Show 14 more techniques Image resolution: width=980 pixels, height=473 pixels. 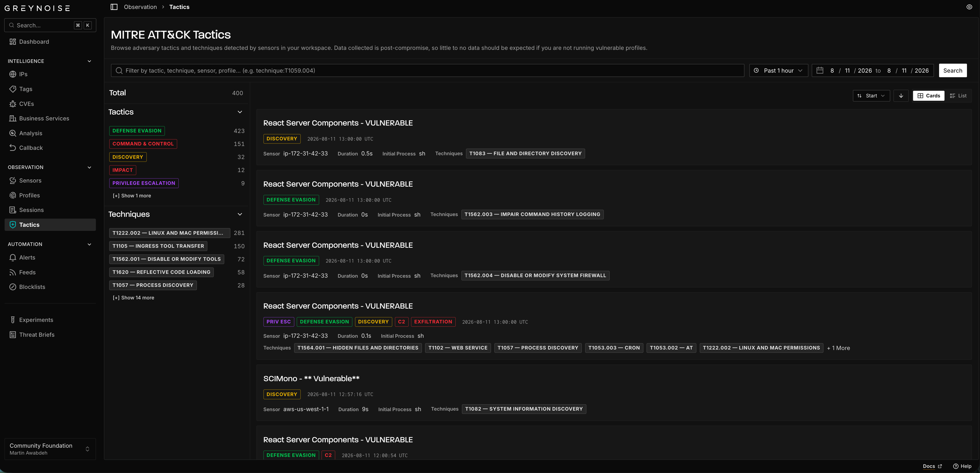tap(133, 298)
